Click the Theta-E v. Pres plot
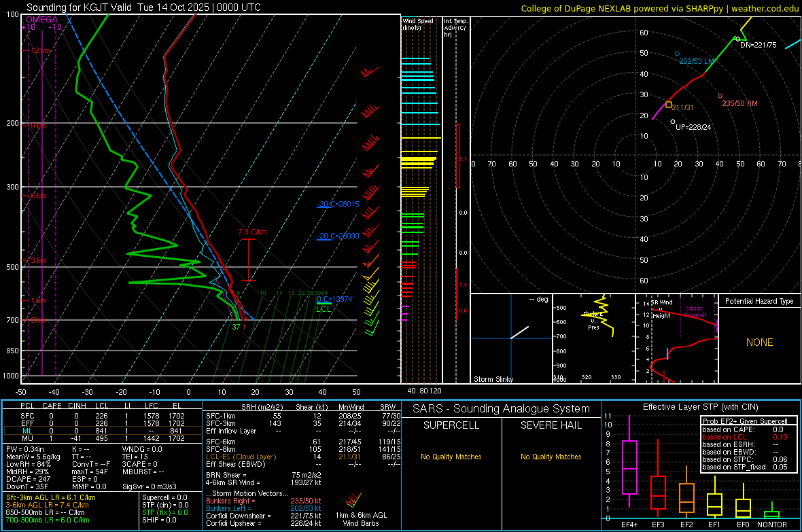 coord(594,338)
